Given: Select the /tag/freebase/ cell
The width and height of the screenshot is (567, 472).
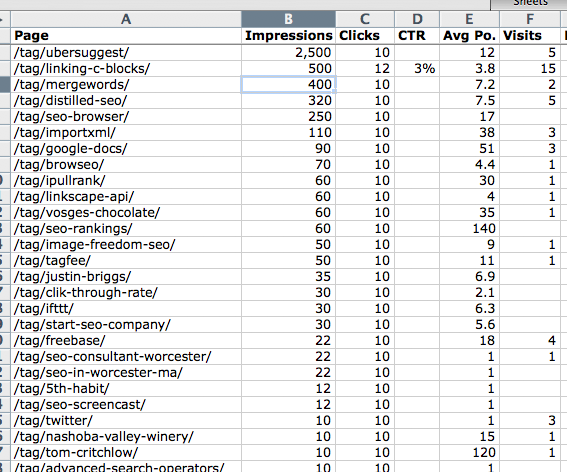Looking at the screenshot, I should pyautogui.click(x=126, y=341).
